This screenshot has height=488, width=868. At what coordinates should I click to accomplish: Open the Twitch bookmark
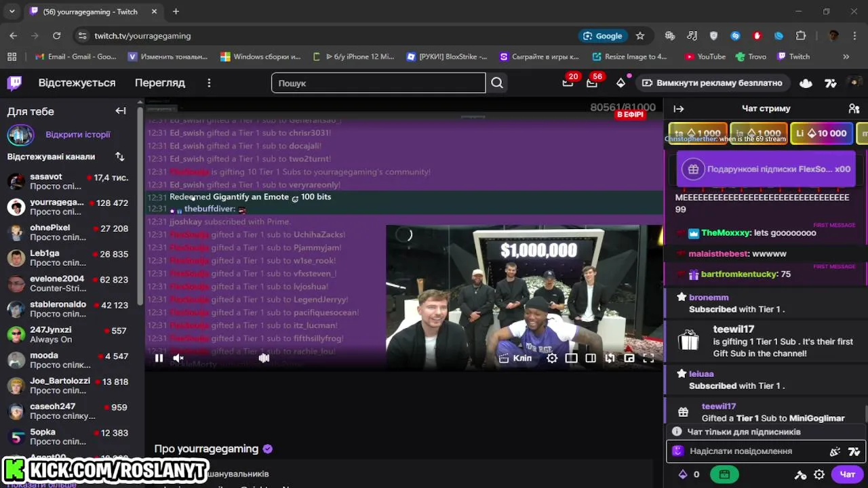click(x=793, y=57)
